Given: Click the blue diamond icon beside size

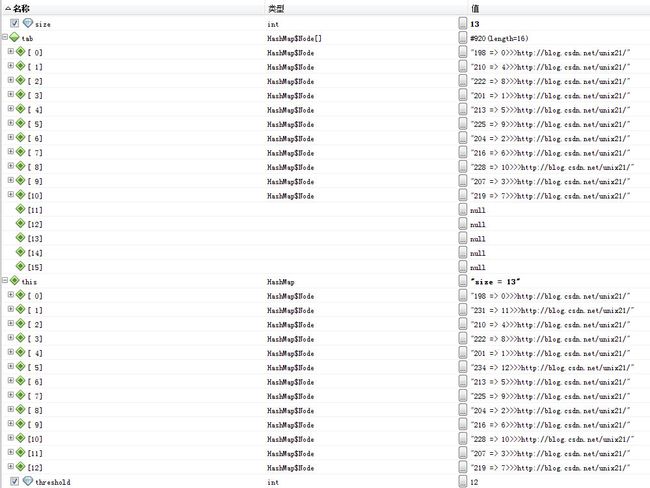Looking at the screenshot, I should (x=27, y=22).
